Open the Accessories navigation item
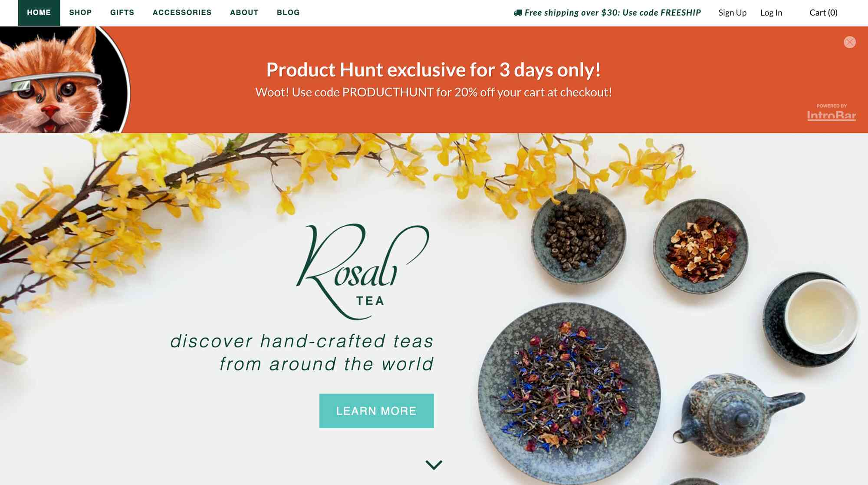868x485 pixels. (182, 13)
